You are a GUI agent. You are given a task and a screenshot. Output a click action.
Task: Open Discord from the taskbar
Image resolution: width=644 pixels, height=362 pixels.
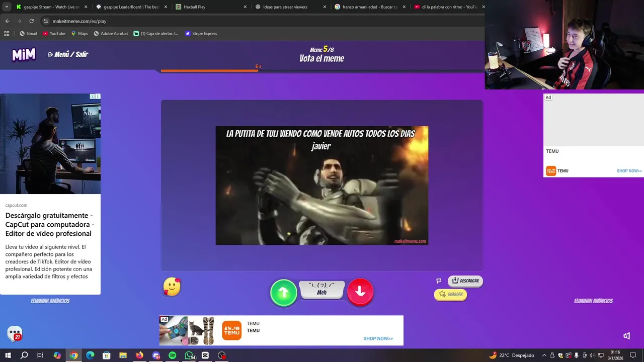[156, 355]
